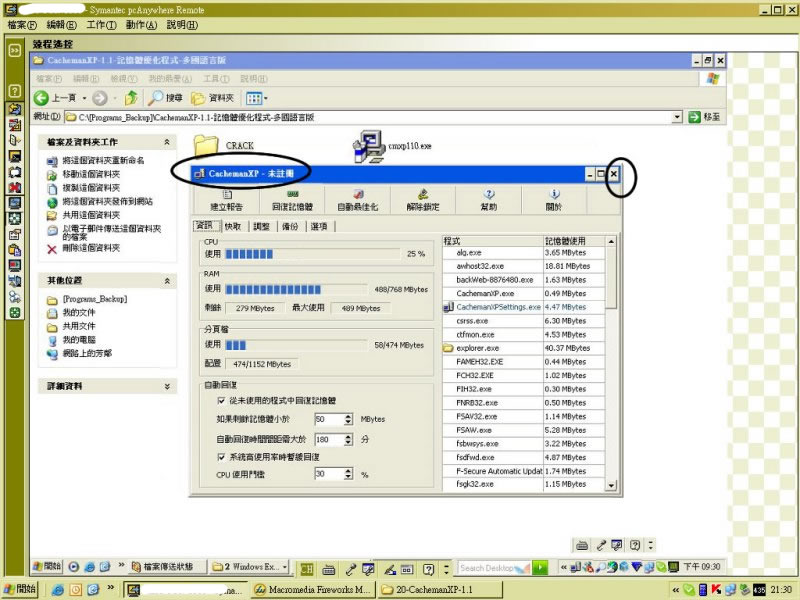Open 關於 about in CachemanXP toolbar
The width and height of the screenshot is (800, 600).
554,200
